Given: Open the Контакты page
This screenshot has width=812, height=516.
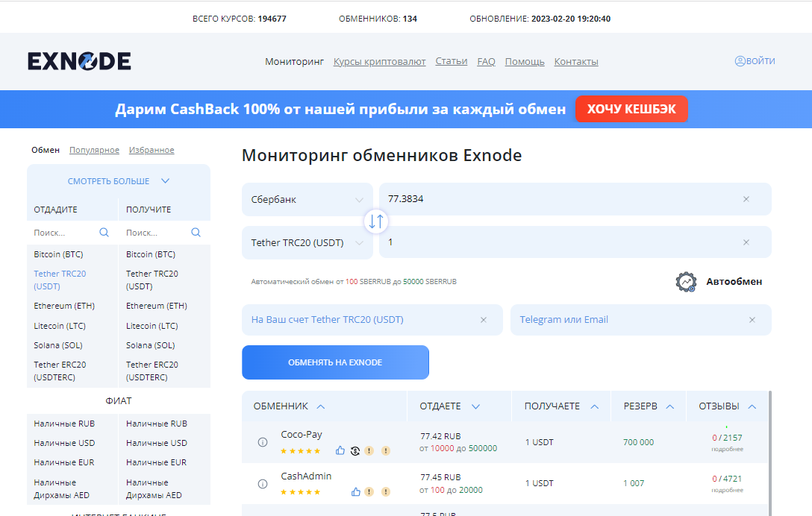Looking at the screenshot, I should 576,62.
